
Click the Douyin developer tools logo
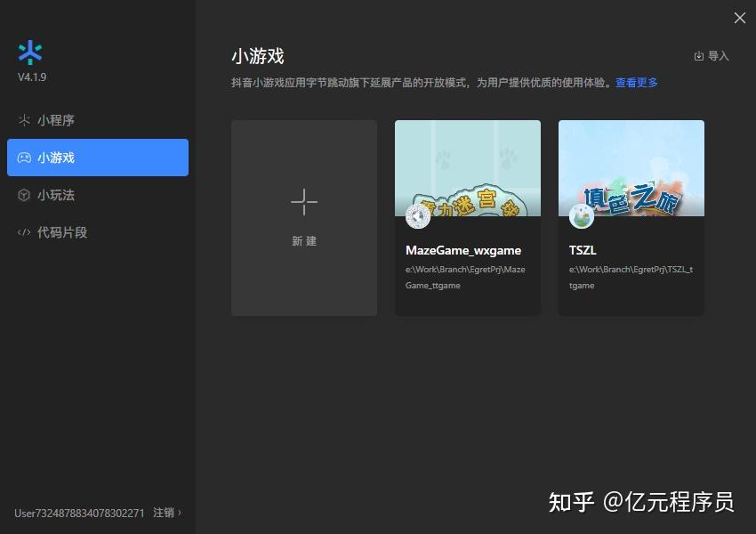[x=30, y=53]
